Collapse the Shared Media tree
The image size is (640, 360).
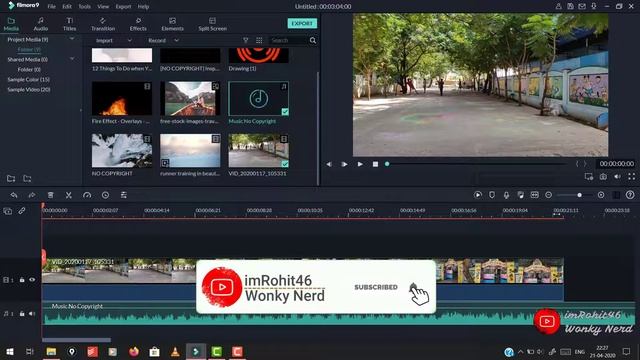click(x=72, y=59)
